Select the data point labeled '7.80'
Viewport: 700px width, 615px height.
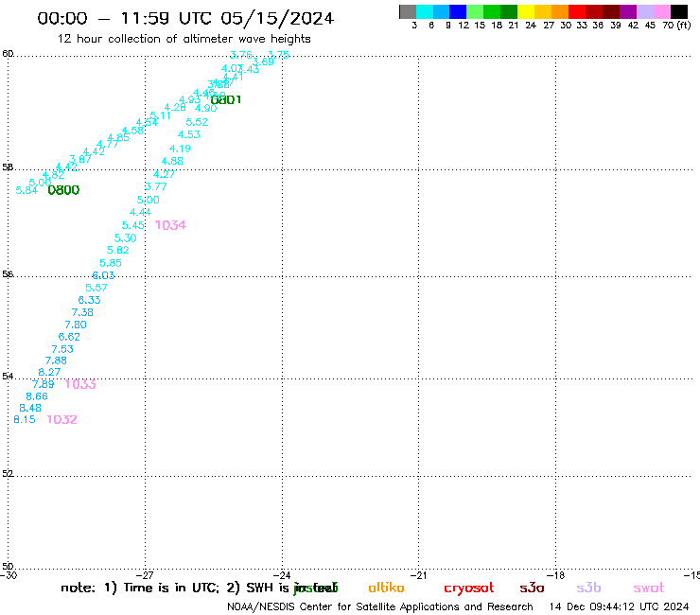click(76, 325)
